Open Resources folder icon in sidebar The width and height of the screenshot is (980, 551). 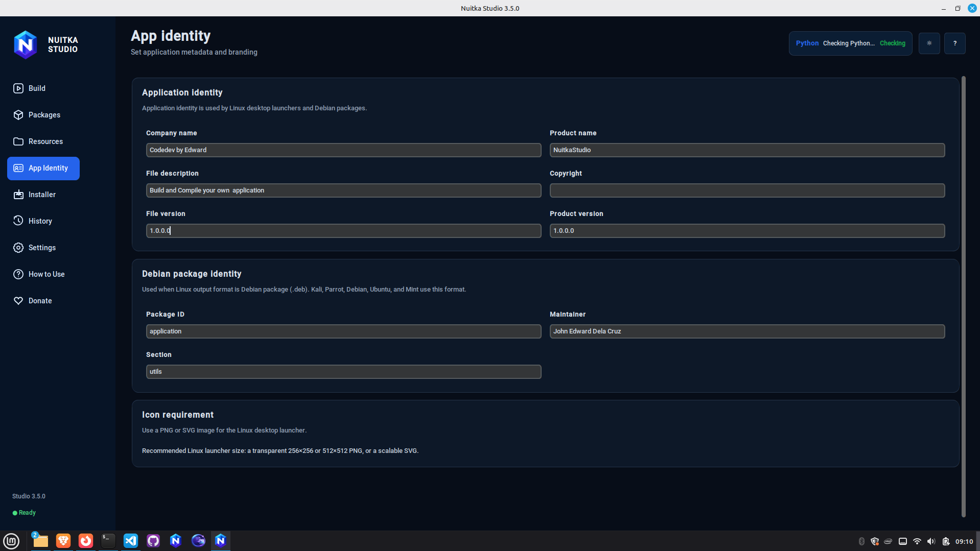18,141
